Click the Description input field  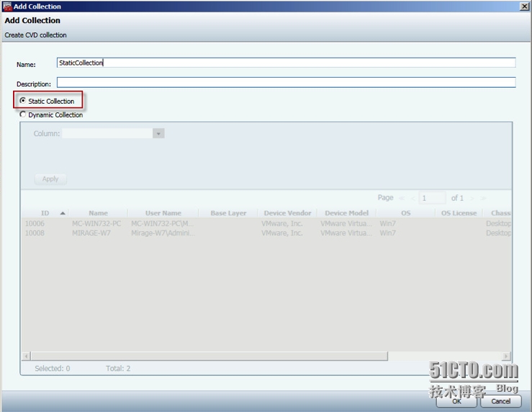286,82
